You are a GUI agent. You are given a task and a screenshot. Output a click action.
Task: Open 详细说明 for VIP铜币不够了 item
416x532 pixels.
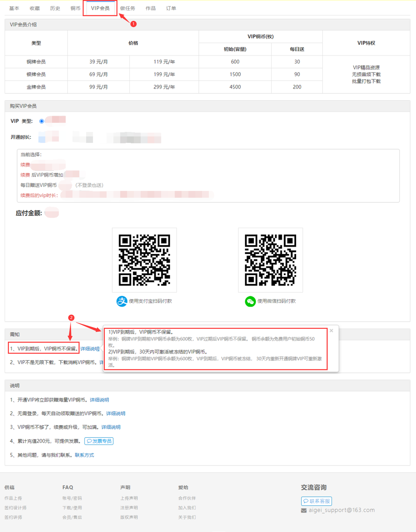click(111, 427)
